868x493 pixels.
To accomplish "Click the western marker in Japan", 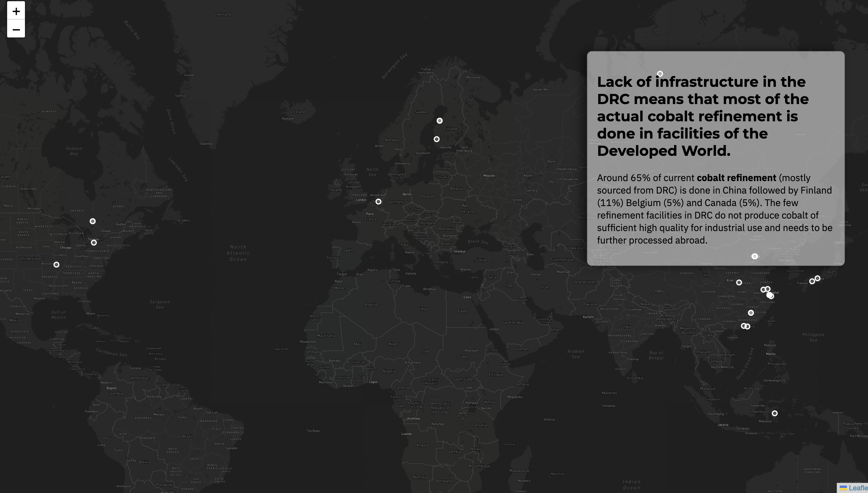I will (x=812, y=281).
